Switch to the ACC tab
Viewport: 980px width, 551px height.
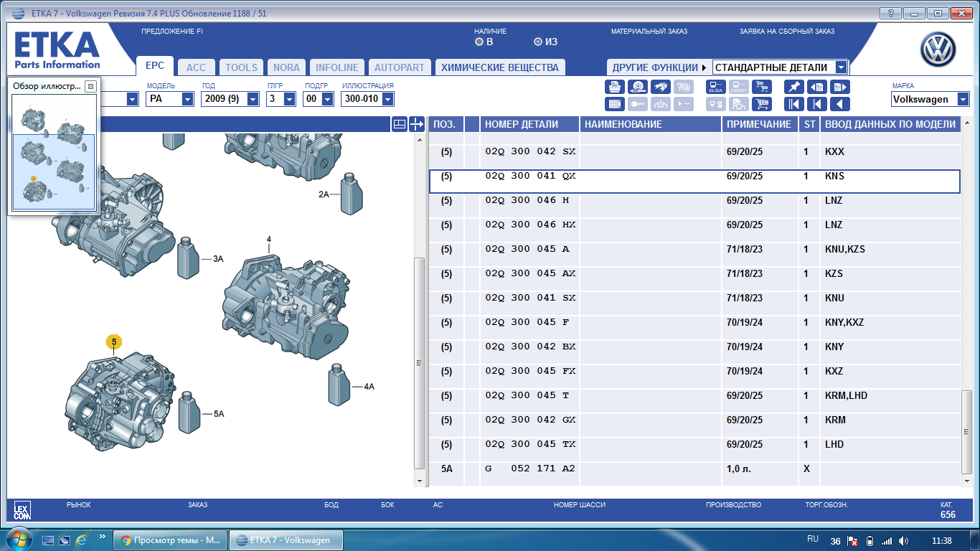[x=196, y=67]
